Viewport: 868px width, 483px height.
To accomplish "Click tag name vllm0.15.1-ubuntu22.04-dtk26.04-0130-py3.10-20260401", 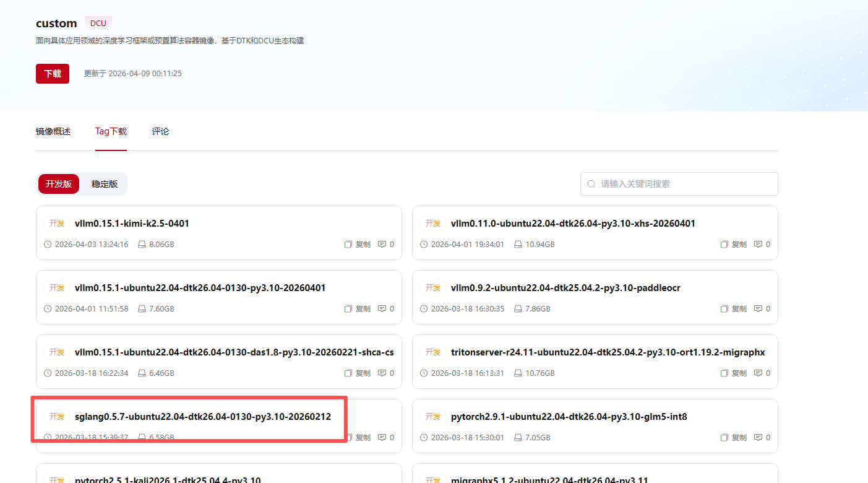I will tap(200, 288).
